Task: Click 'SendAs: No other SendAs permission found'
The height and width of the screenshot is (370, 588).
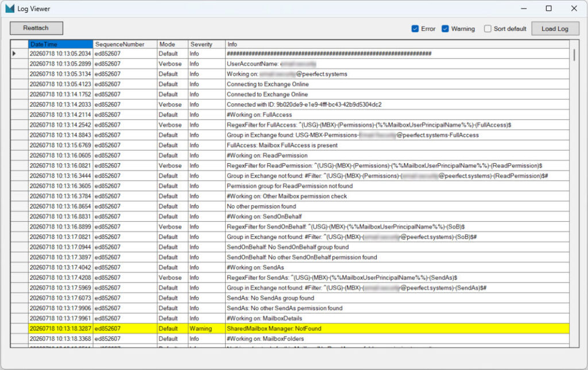Action: click(397, 309)
